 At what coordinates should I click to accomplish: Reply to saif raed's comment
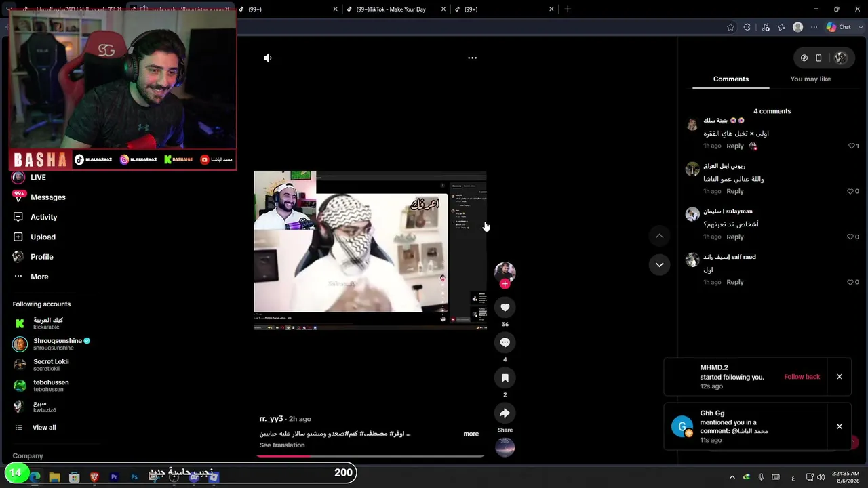click(x=735, y=283)
